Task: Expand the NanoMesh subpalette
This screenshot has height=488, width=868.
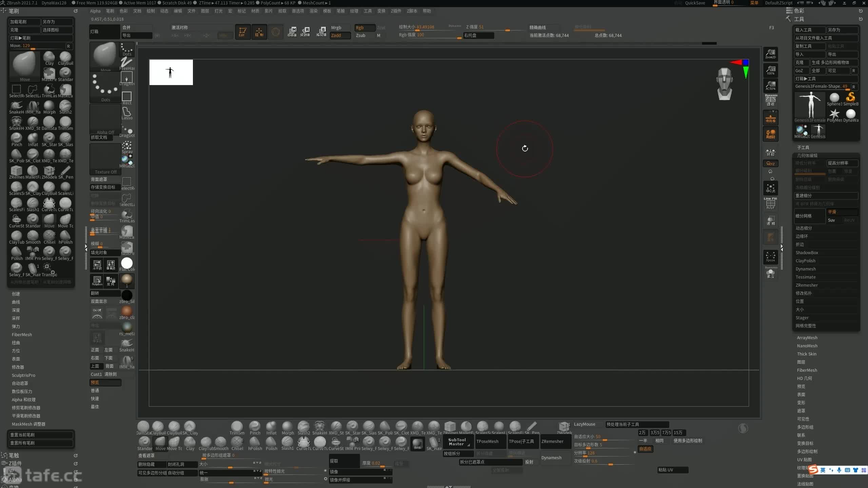Action: (x=807, y=346)
